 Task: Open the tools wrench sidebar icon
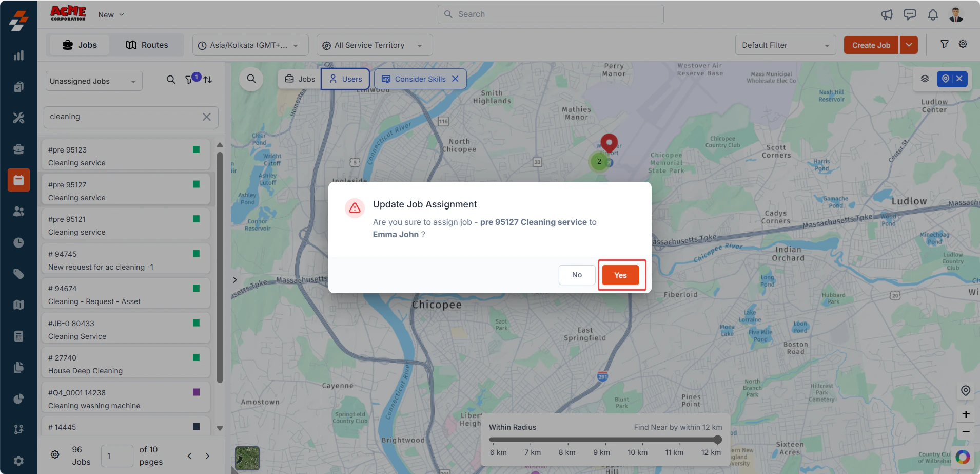[x=18, y=118]
